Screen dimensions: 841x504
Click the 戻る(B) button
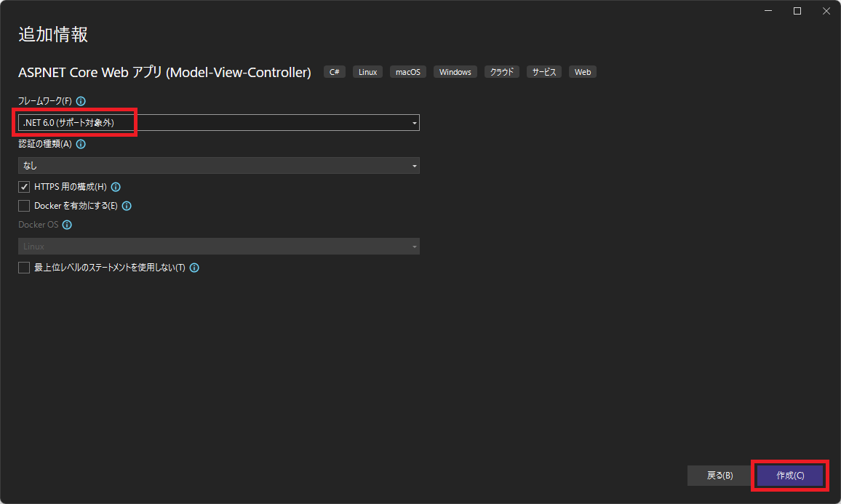720,476
